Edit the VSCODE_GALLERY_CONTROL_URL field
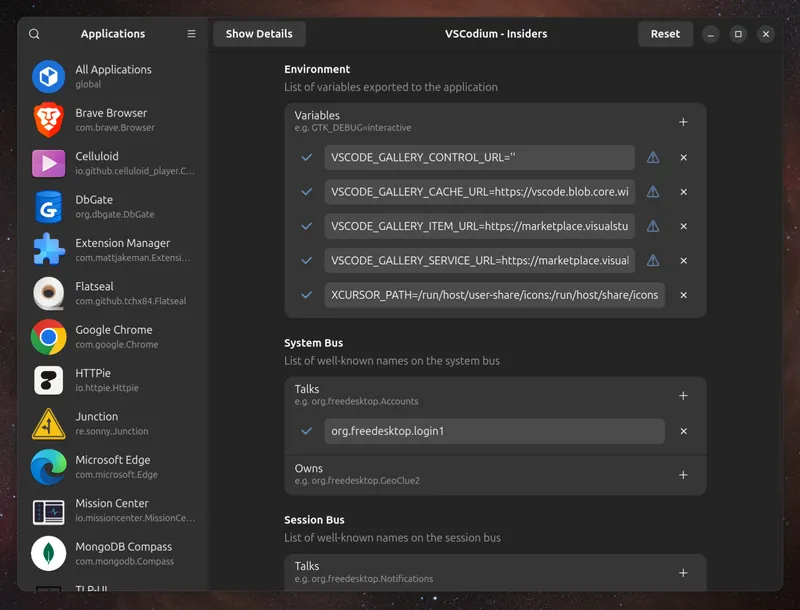Image resolution: width=800 pixels, height=610 pixels. 480,157
